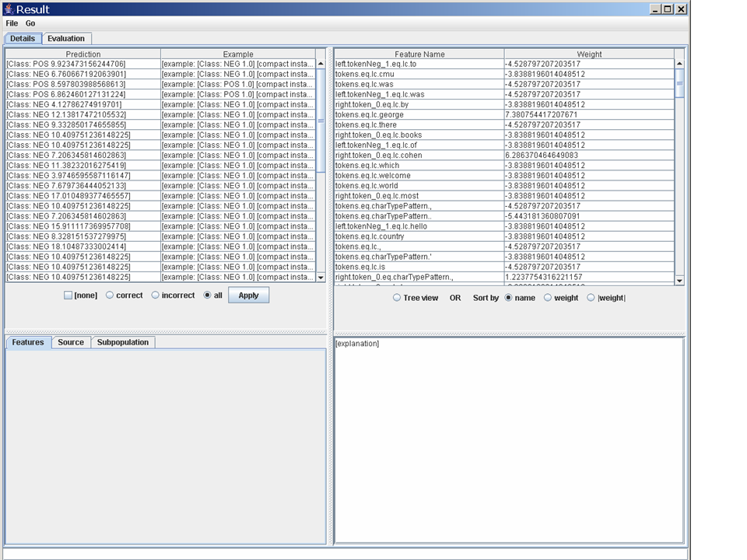The image size is (747, 560).
Task: Choose the Tree view radio option
Action: tap(397, 298)
